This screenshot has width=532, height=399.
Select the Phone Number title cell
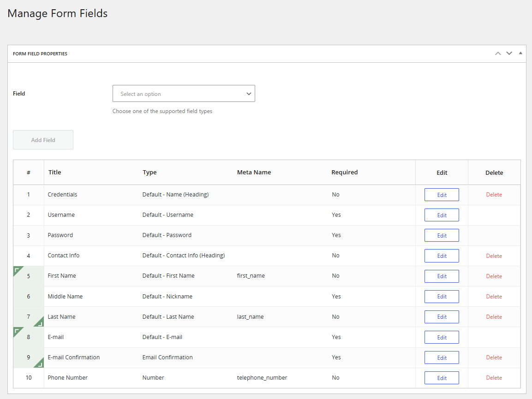click(x=67, y=378)
